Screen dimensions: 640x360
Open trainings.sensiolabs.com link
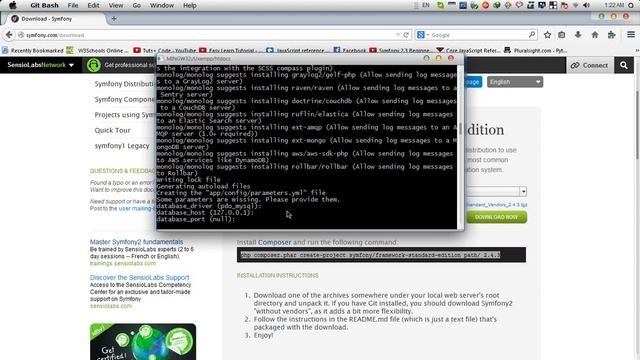pos(123,263)
